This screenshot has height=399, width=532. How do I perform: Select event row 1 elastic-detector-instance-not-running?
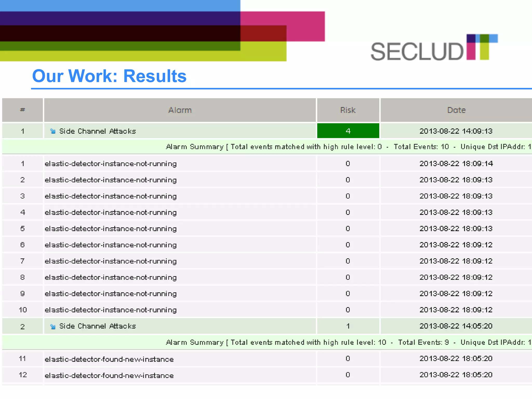267,163
